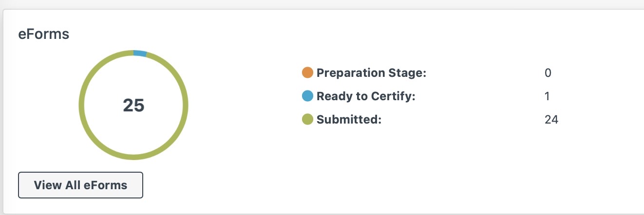
Task: Click the bottom arc of the green donut ring
Action: click(x=133, y=157)
